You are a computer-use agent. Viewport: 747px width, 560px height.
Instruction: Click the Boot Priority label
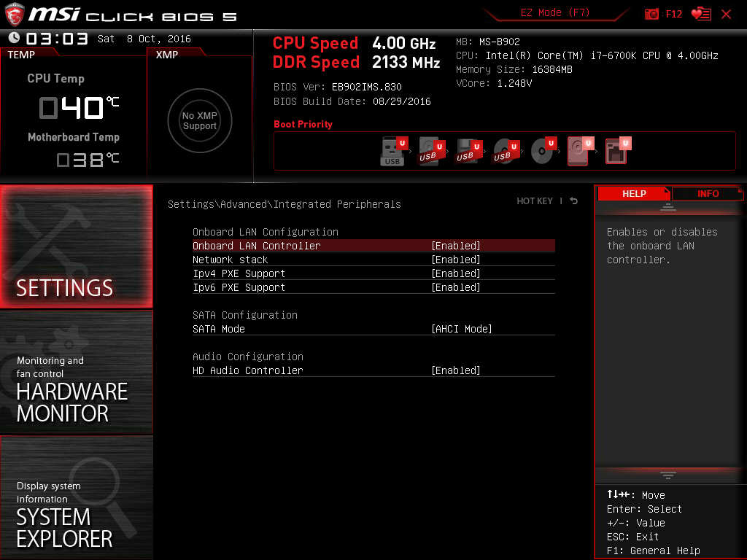click(x=303, y=124)
